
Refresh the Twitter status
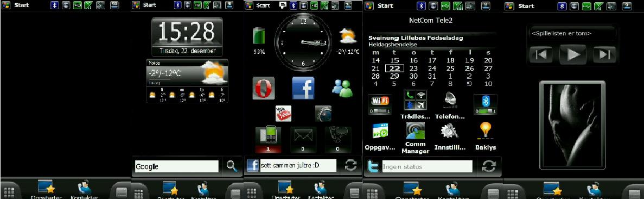click(x=489, y=166)
